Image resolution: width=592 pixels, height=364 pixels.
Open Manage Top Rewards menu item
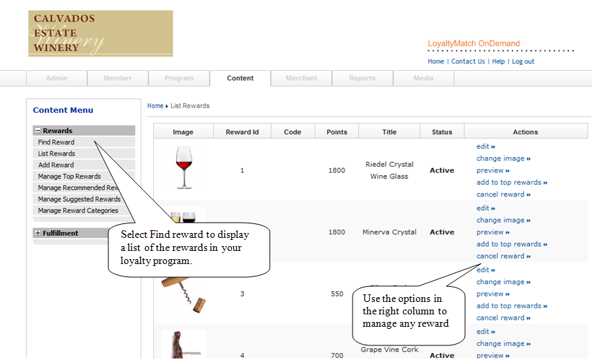[x=69, y=176]
